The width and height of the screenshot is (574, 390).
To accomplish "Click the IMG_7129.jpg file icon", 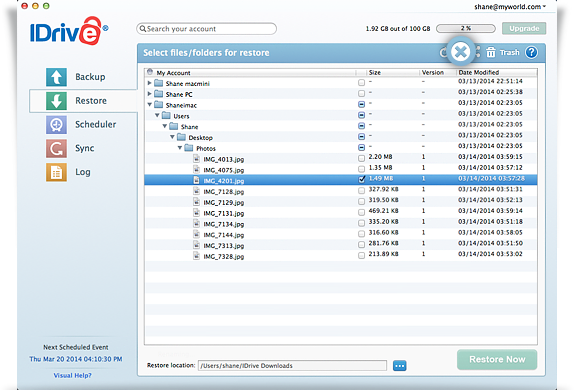I will coord(197,202).
